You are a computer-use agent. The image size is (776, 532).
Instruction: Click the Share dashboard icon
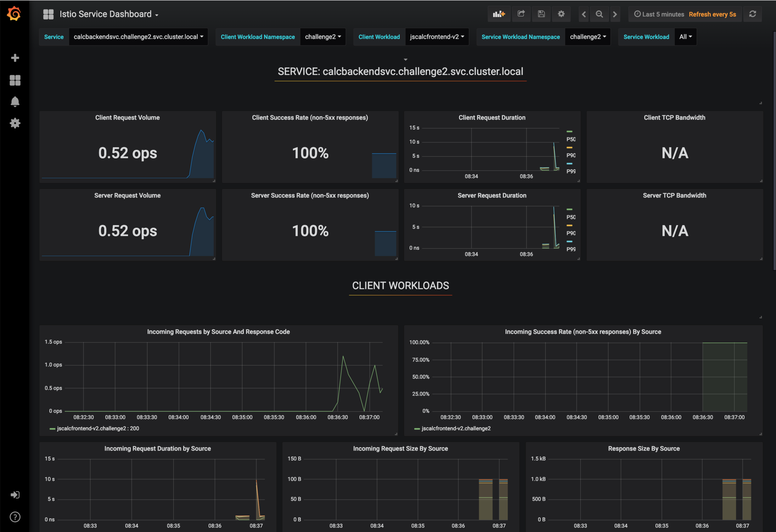click(521, 14)
